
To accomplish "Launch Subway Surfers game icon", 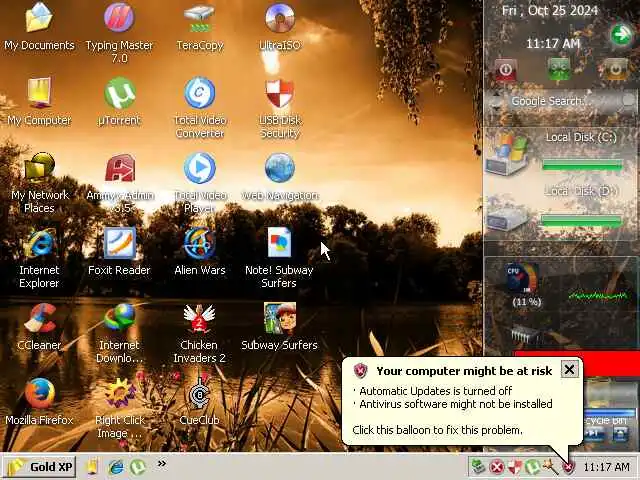I will coord(280,318).
